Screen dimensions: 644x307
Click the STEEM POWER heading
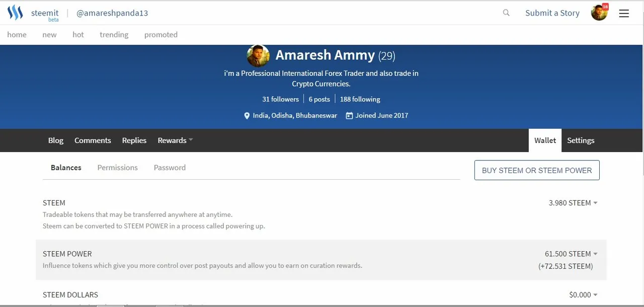coord(67,254)
